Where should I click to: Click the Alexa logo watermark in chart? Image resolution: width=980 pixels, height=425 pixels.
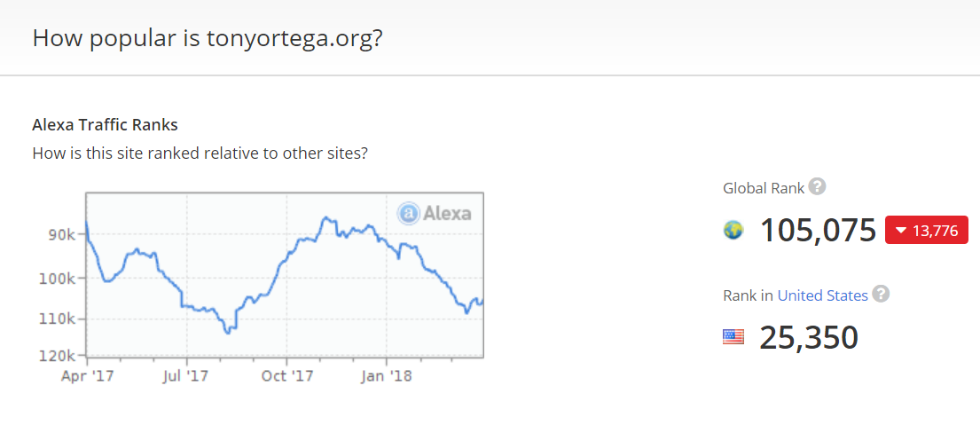(435, 213)
